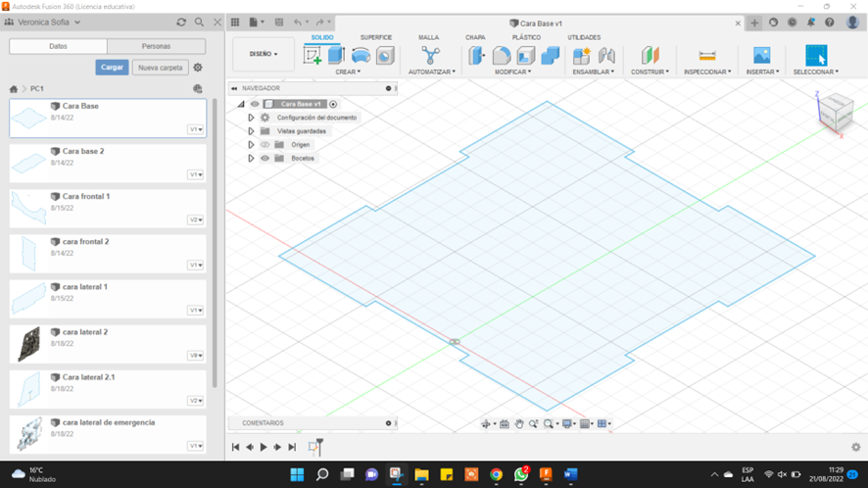This screenshot has height=488, width=868.
Task: Select the Hole tool icon
Action: click(x=385, y=56)
